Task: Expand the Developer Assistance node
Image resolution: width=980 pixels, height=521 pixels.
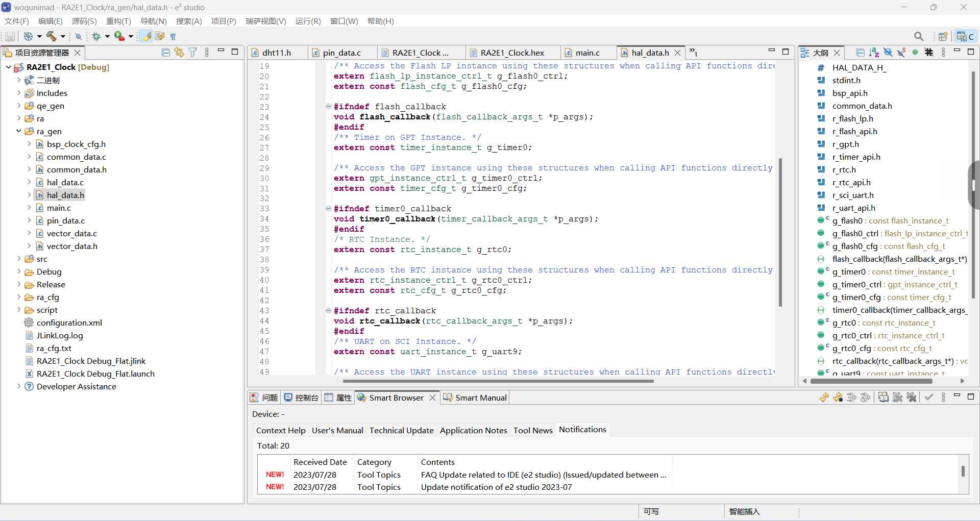Action: tap(19, 386)
